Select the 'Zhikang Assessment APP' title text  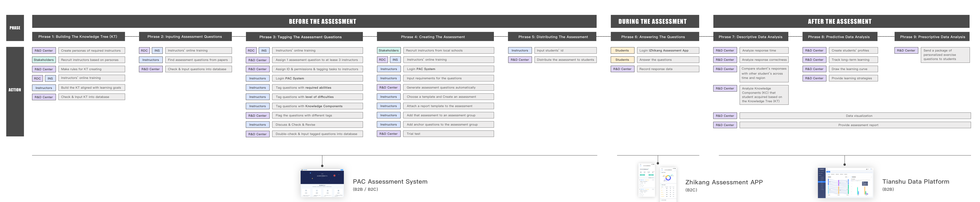tap(724, 182)
